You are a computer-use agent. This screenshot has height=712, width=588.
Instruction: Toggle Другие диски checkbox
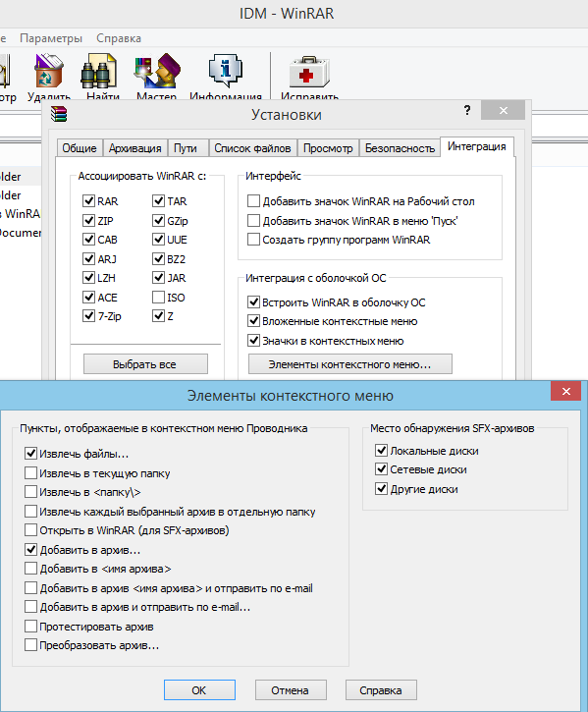pyautogui.click(x=381, y=489)
